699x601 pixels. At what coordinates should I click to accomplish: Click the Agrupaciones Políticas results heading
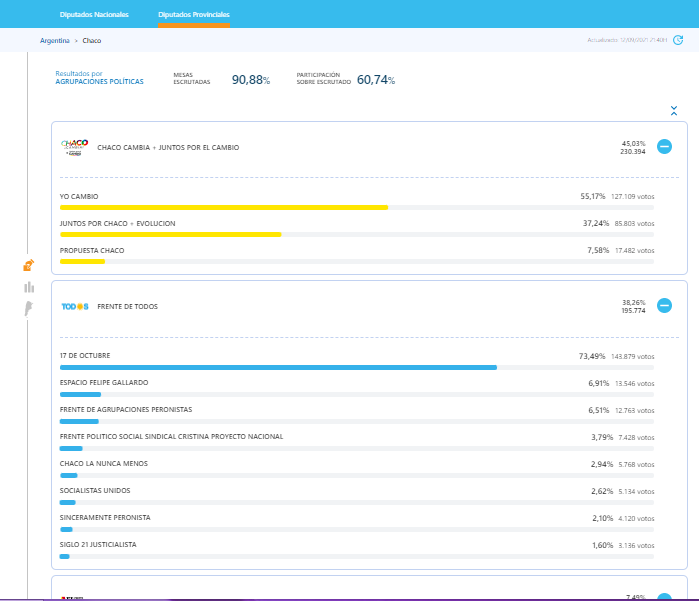[99, 81]
